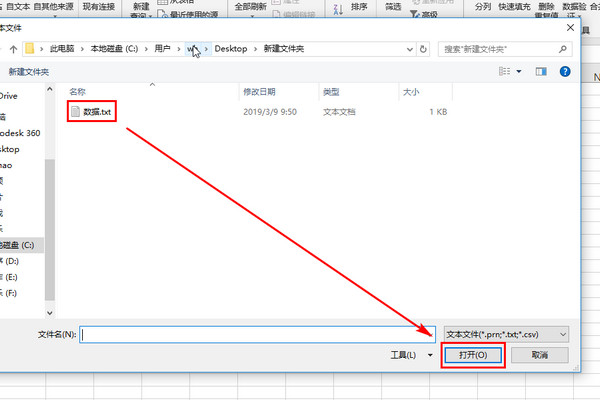The width and height of the screenshot is (600, 400).
Task: Click the navigation pane scrollbar thumb
Action: pos(50,230)
